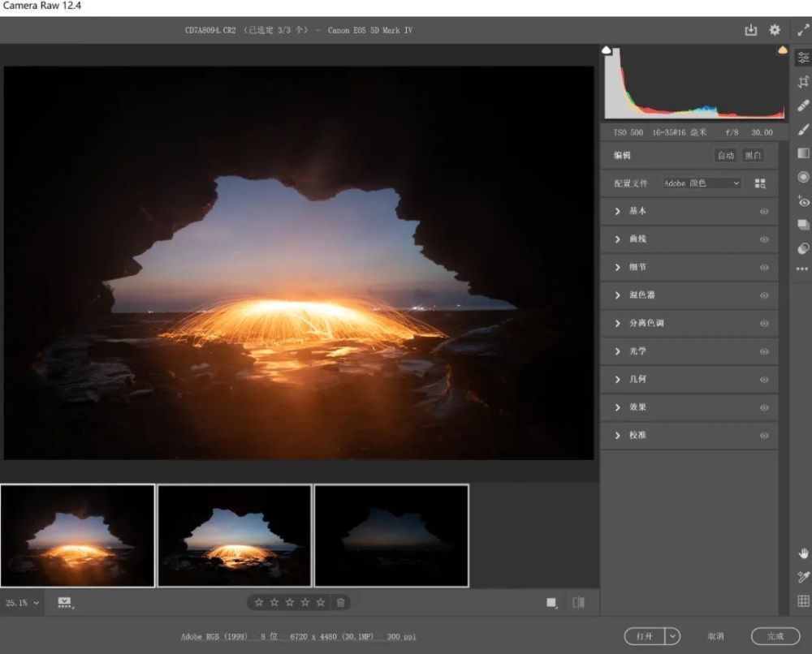Select the Adjustment Brush tool

(x=803, y=129)
